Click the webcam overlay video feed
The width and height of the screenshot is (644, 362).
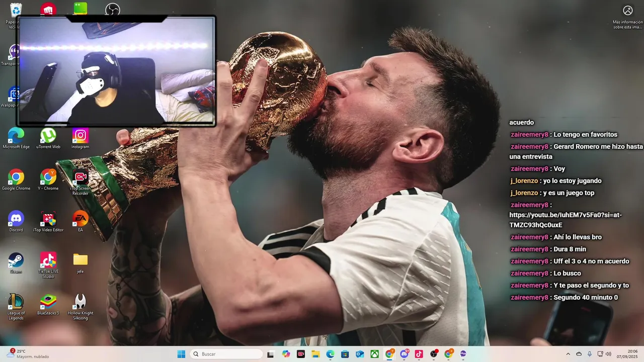117,71
